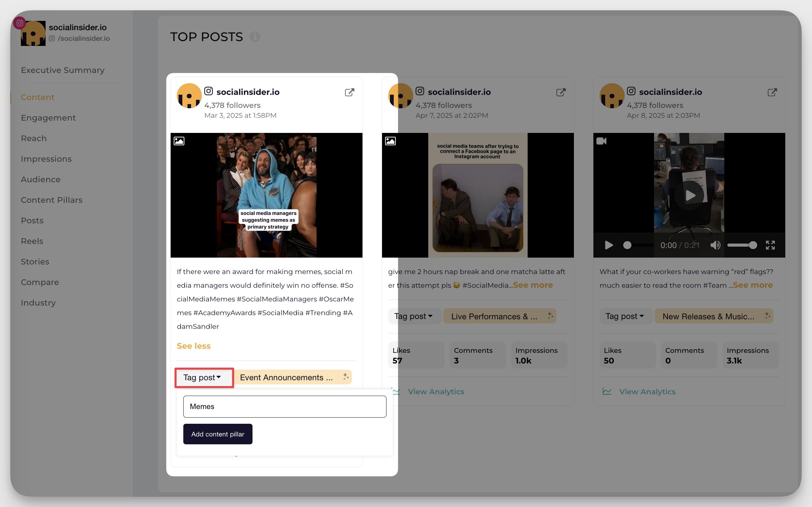This screenshot has height=507, width=812.
Task: Click the image type icon on Mar 3 post
Action: click(x=179, y=141)
